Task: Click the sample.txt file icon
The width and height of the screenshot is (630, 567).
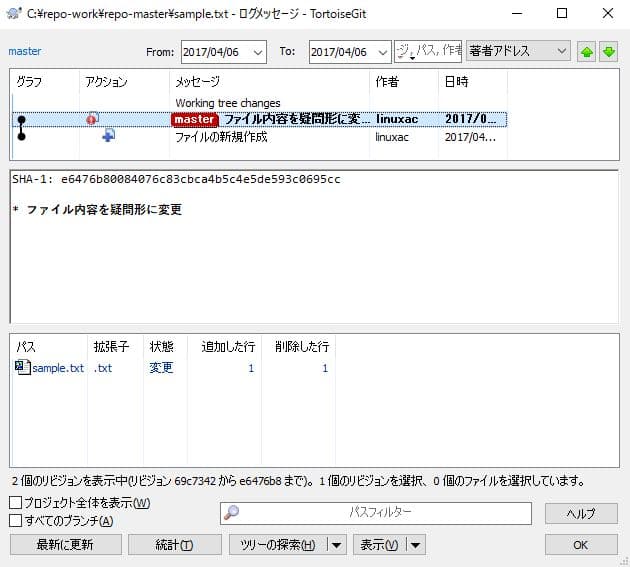Action: click(x=22, y=367)
